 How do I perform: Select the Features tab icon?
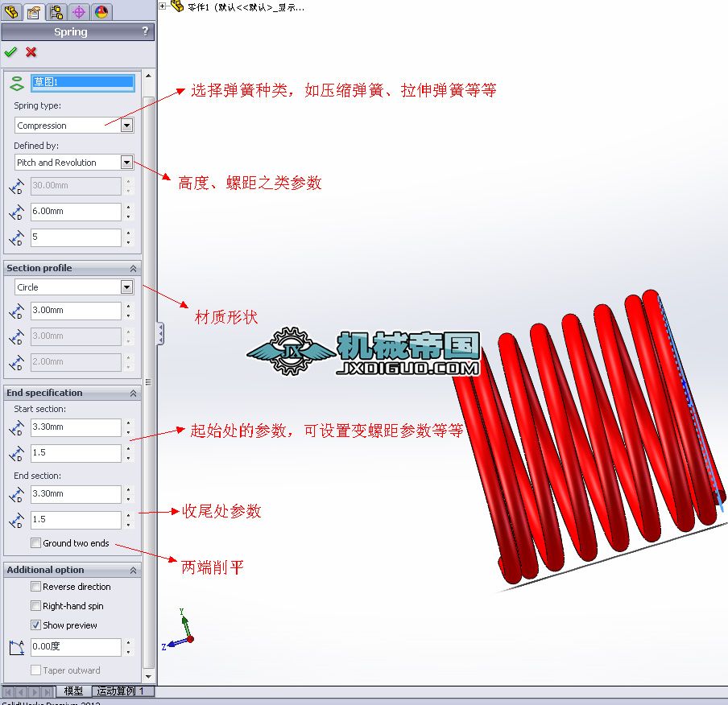10,12
